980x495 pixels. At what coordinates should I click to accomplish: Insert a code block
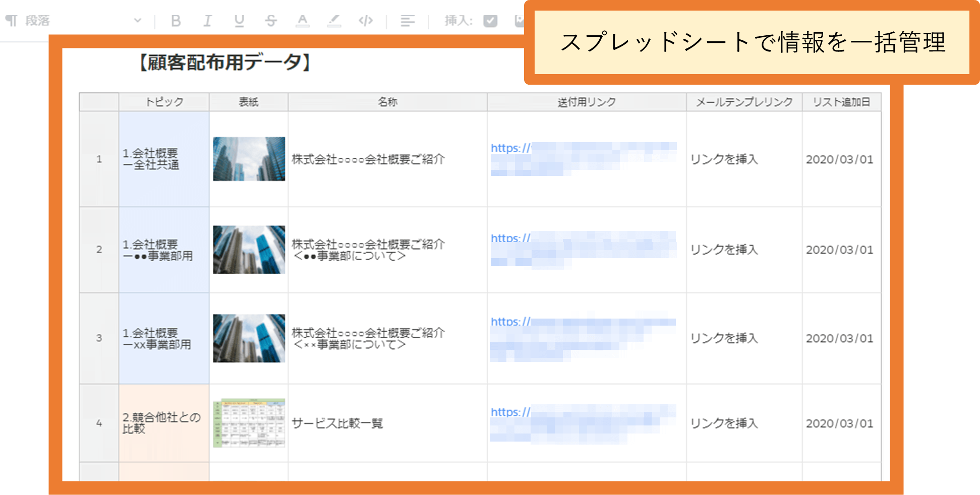[x=367, y=20]
